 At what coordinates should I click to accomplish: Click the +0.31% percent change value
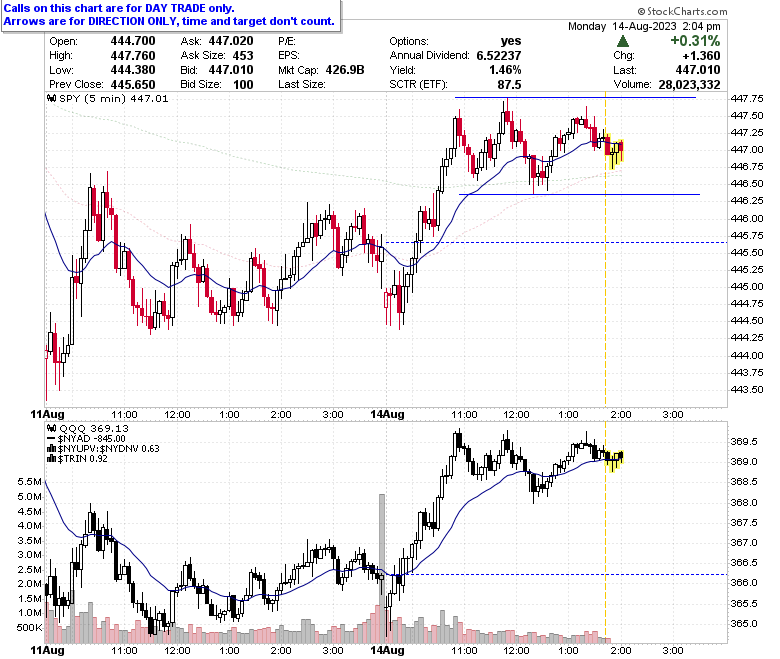[695, 41]
